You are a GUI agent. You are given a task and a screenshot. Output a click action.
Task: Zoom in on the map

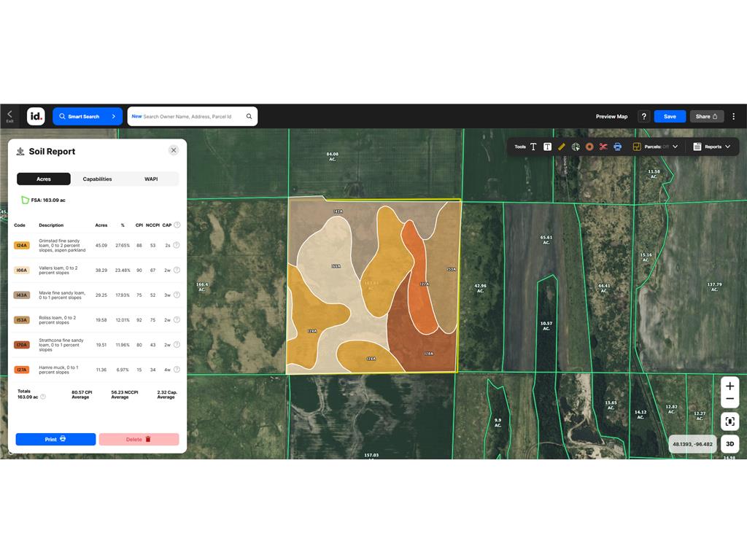pos(729,386)
